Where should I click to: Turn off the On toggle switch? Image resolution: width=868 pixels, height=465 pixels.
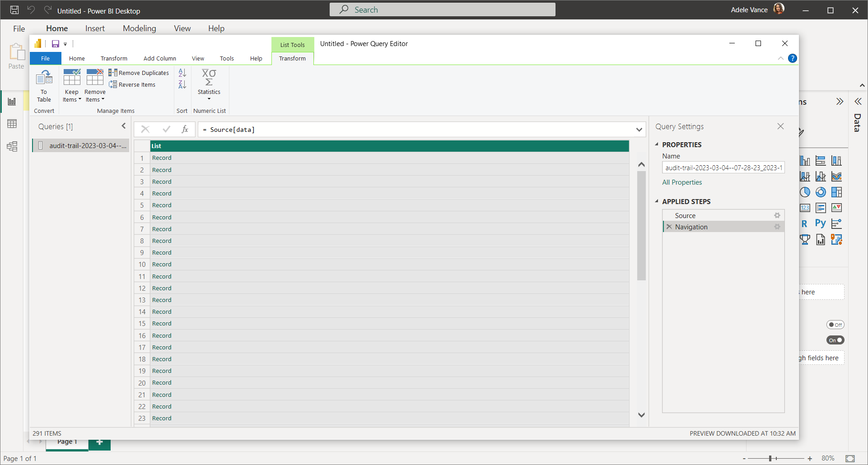tap(835, 340)
